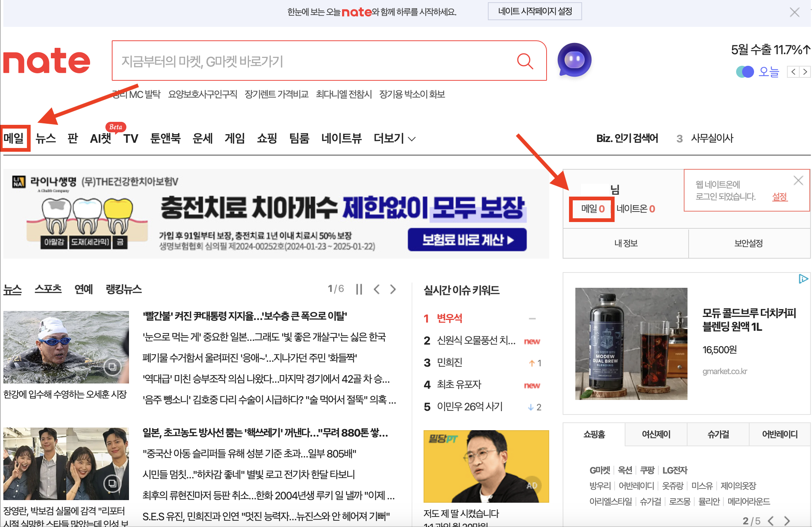The image size is (812, 527).
Task: Dismiss the web NateOn login notice
Action: [x=799, y=181]
